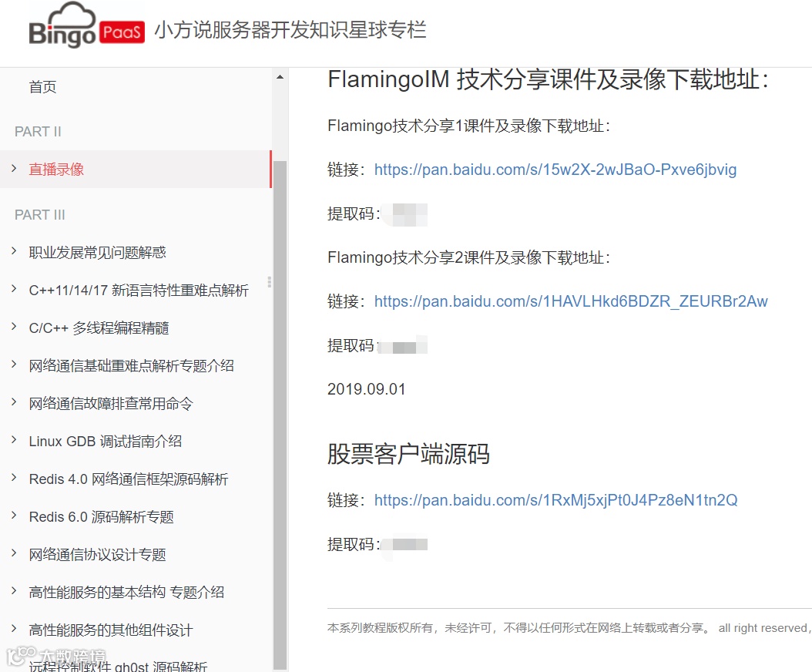Open 高性能服务的其他组件设计 chapter
The image size is (812, 672).
[x=111, y=630]
